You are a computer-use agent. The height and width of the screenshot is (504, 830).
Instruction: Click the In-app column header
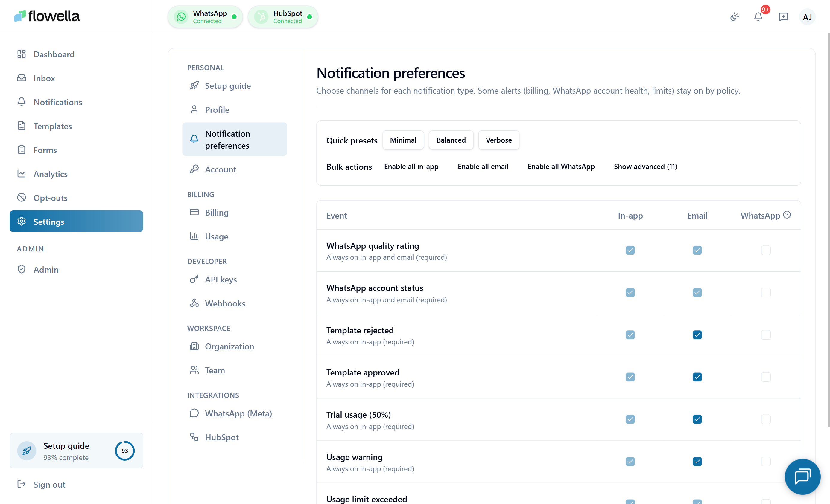pos(630,215)
